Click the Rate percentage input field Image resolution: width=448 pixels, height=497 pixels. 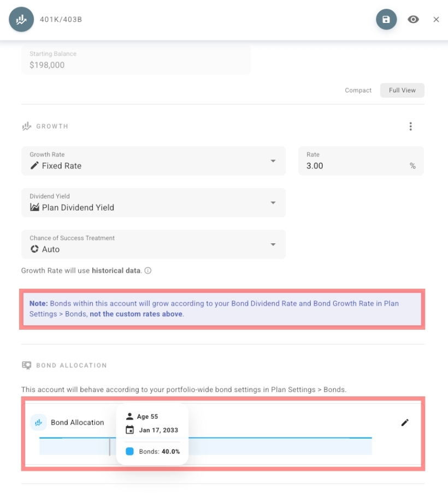355,166
